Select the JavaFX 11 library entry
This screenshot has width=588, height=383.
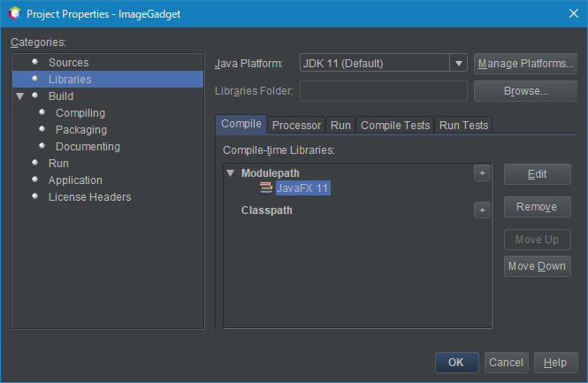302,188
